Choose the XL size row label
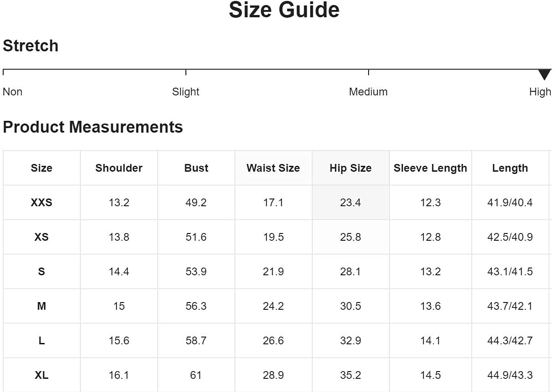Image resolution: width=554 pixels, height=392 pixels. click(41, 375)
